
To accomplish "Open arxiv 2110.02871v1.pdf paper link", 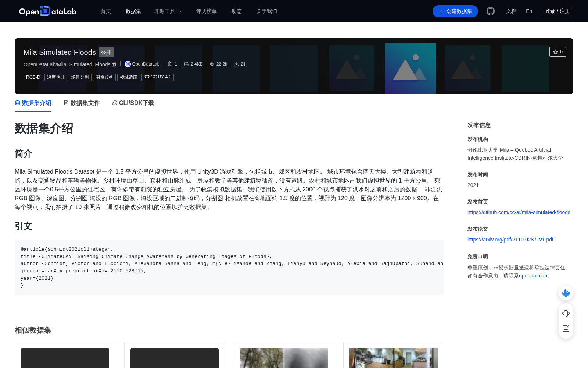I will [510, 240].
